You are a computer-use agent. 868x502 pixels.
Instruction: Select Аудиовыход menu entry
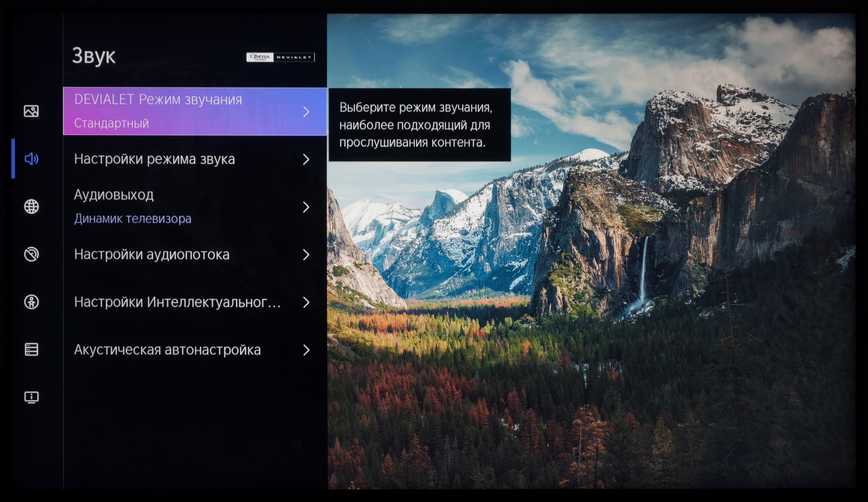[114, 195]
